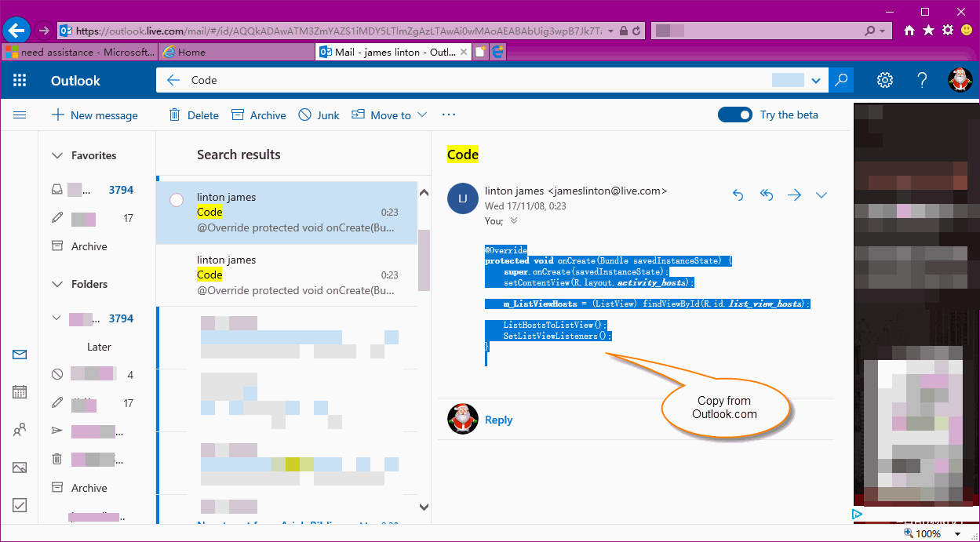Select the first linton james message circle
Viewport: 980px width, 542px height.
(x=177, y=199)
